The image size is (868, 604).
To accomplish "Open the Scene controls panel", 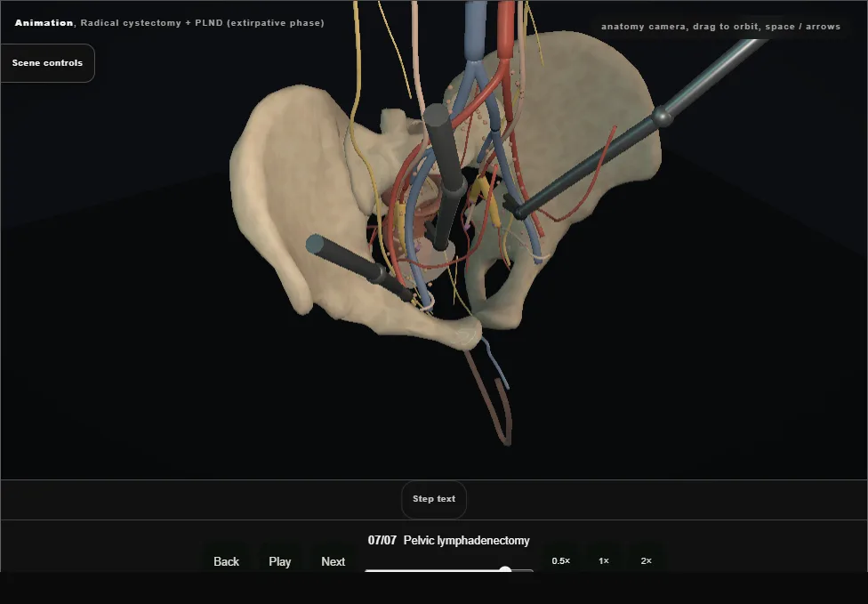I will (48, 63).
